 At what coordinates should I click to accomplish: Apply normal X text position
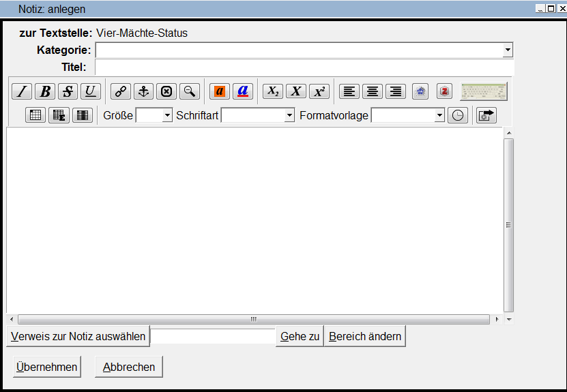click(x=296, y=91)
